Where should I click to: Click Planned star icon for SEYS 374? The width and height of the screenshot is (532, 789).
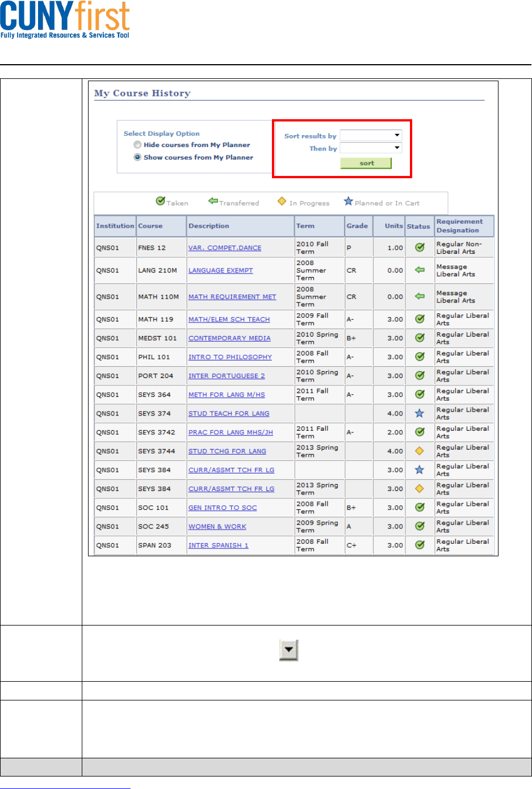(420, 413)
